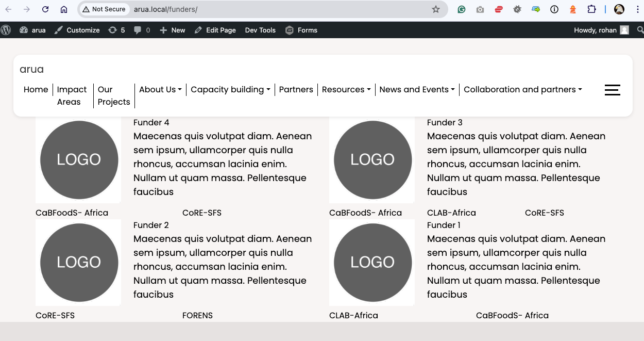
Task: Expand the Capacity building dropdown
Action: (230, 89)
